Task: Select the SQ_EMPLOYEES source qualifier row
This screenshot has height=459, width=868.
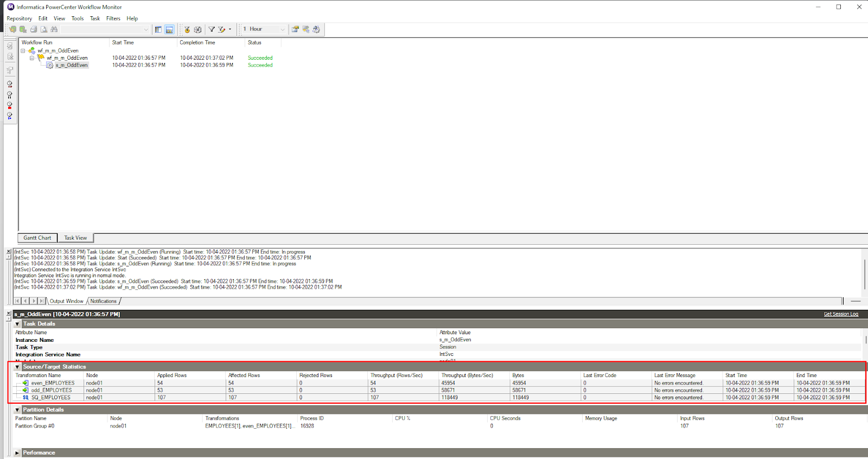Action: click(439, 398)
